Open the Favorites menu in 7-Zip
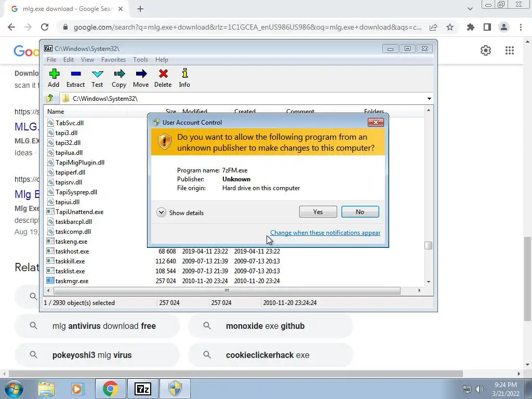532x399 pixels. pyautogui.click(x=113, y=60)
